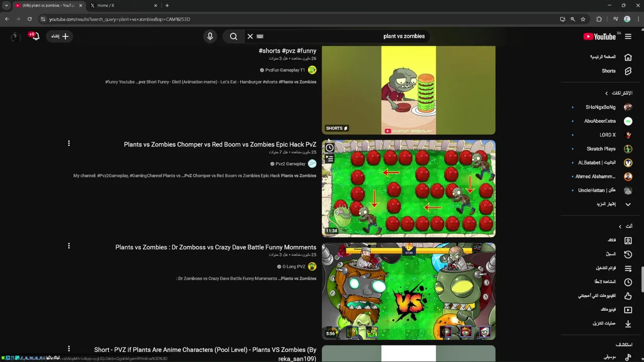This screenshot has height=362, width=644.
Task: Open ALBatabet subscription channel
Action: (x=602, y=162)
